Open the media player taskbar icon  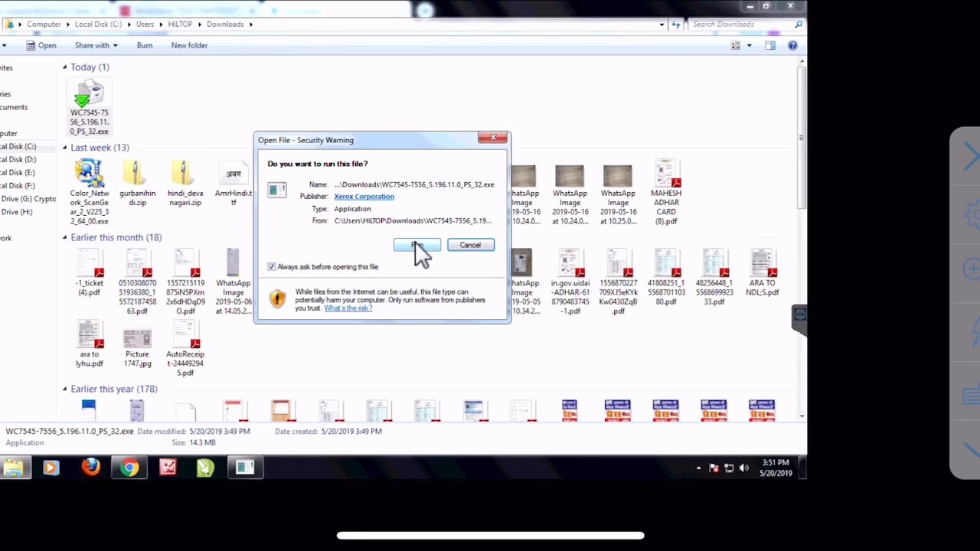(51, 467)
